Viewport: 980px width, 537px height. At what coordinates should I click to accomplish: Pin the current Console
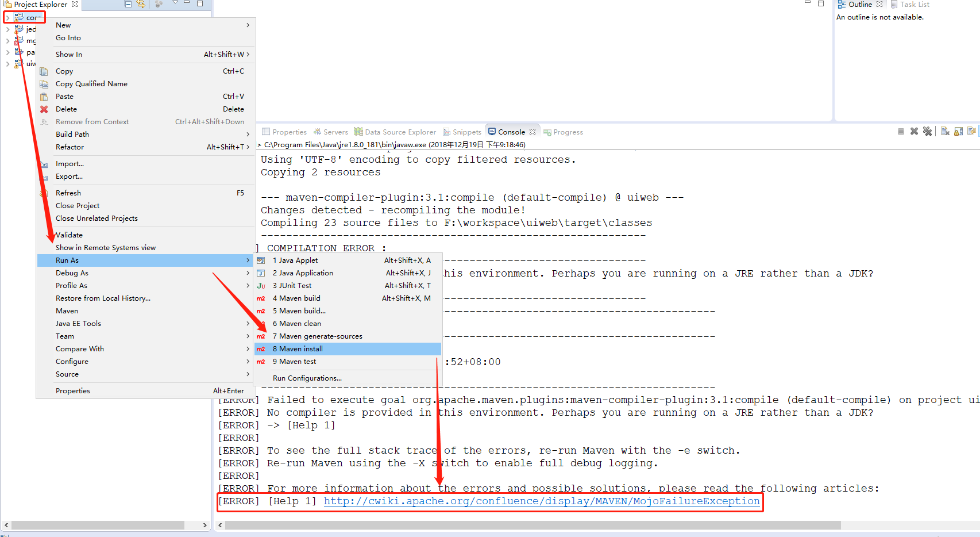971,131
